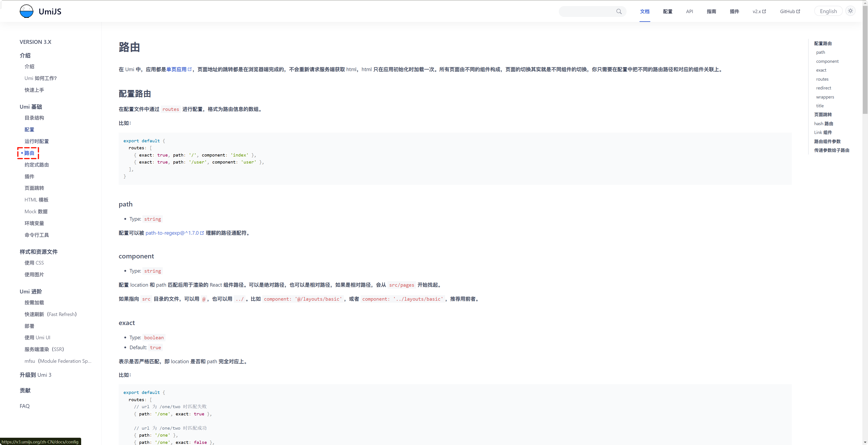This screenshot has width=868, height=445.
Task: Open the GitHub external link
Action: 790,12
